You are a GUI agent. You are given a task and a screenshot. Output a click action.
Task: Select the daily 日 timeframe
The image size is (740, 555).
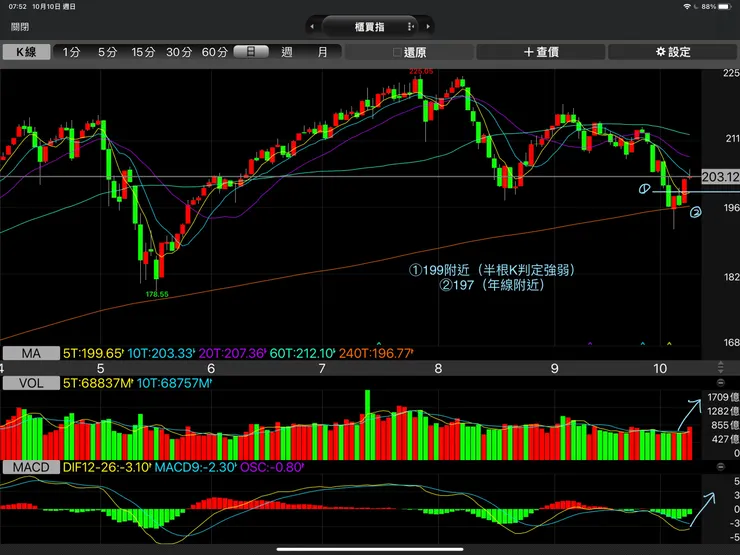(251, 52)
